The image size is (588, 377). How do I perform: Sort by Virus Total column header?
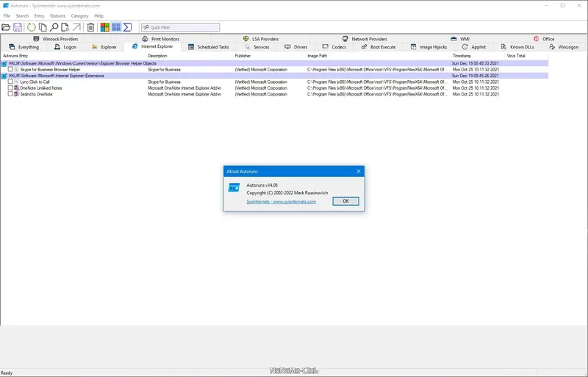coord(526,56)
